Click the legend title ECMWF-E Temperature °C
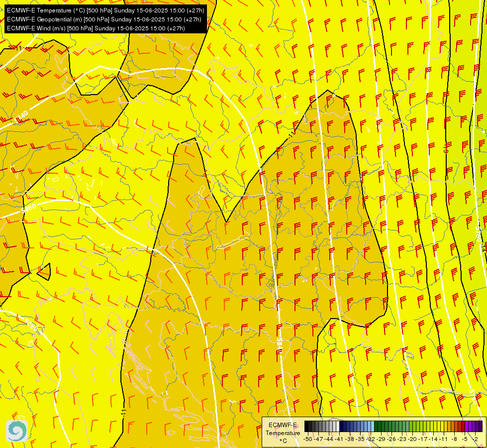The width and height of the screenshot is (487, 448). [283, 433]
